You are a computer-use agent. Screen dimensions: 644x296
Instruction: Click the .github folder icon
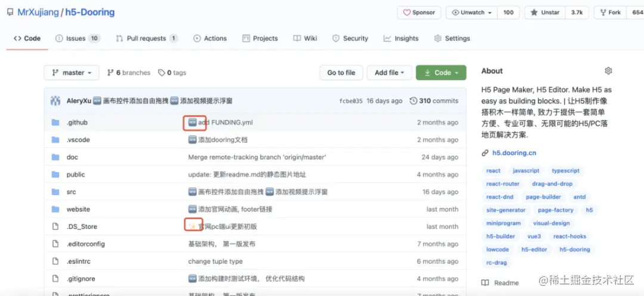click(x=55, y=122)
